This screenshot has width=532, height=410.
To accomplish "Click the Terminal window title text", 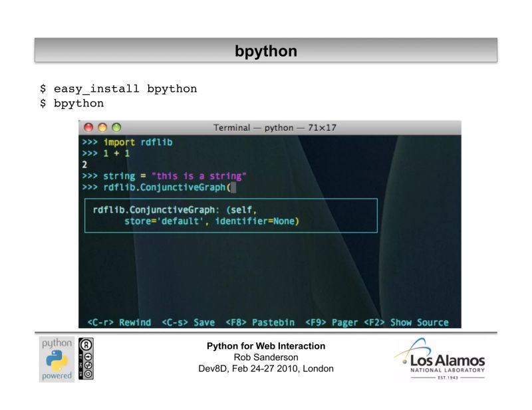I will click(265, 127).
